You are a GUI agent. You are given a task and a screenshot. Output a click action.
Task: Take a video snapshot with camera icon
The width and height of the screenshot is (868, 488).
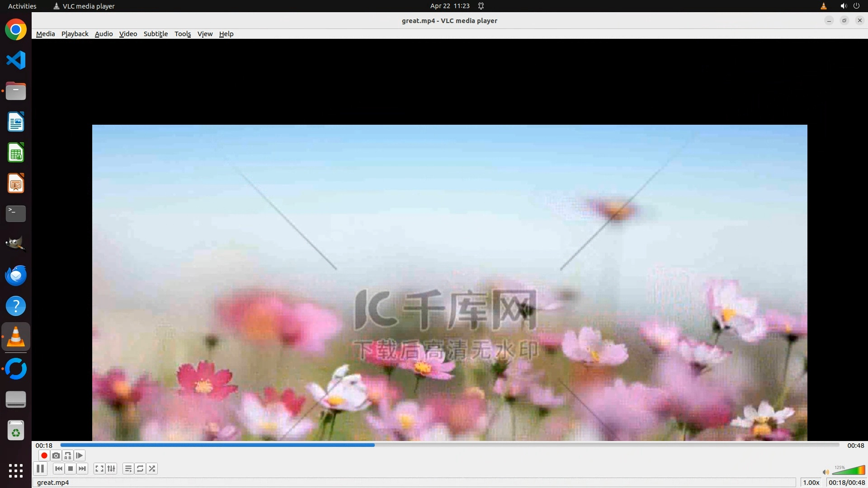[x=56, y=455]
